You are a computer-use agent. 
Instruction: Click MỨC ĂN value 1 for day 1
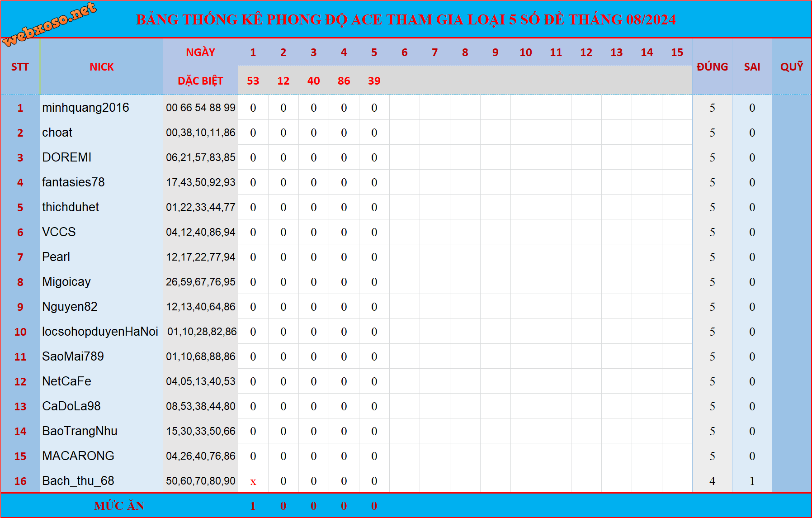click(x=253, y=506)
